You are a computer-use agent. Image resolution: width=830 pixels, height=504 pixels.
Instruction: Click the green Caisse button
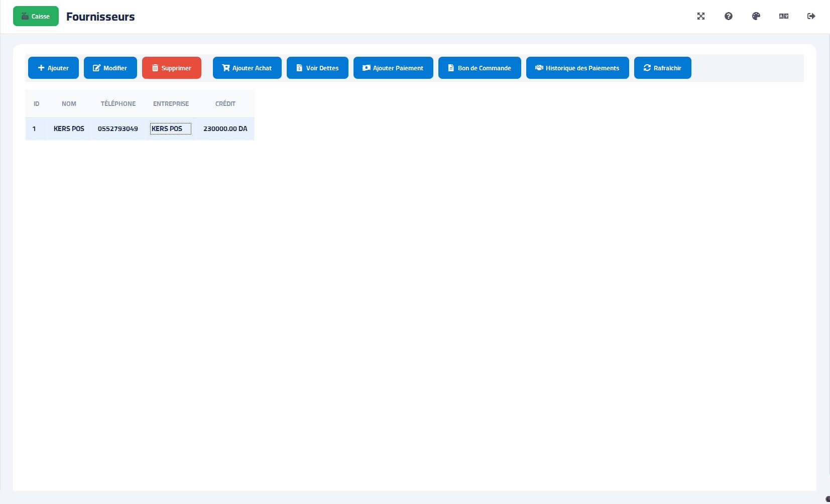(x=36, y=16)
